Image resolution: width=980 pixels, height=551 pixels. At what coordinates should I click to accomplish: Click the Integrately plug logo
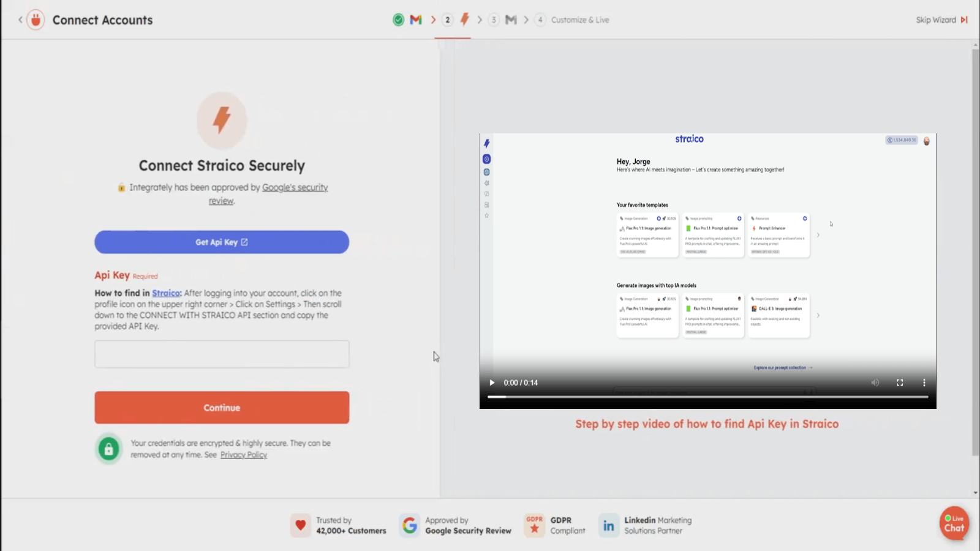coord(36,20)
